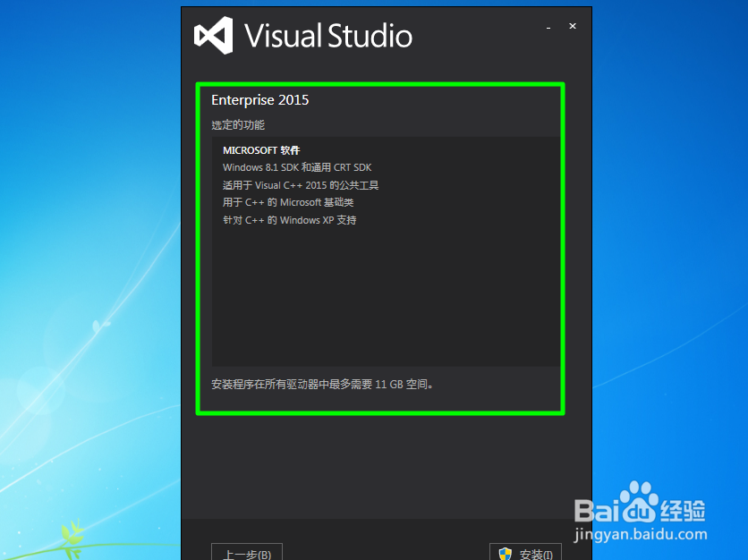Click the 'MICROSOFT 软件' list header
This screenshot has height=560, width=748.
tap(261, 150)
